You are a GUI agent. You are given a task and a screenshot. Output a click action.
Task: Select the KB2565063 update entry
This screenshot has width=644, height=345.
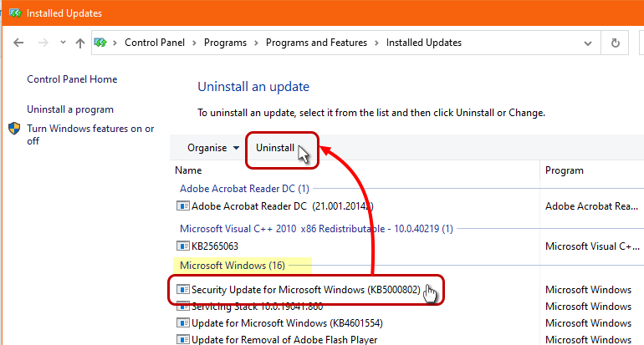click(x=215, y=246)
